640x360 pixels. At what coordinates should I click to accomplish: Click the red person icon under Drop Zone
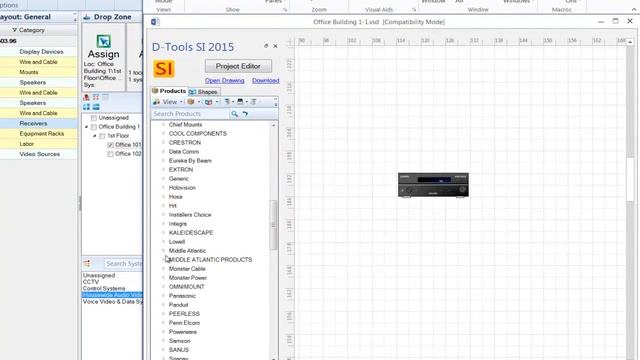86,97
